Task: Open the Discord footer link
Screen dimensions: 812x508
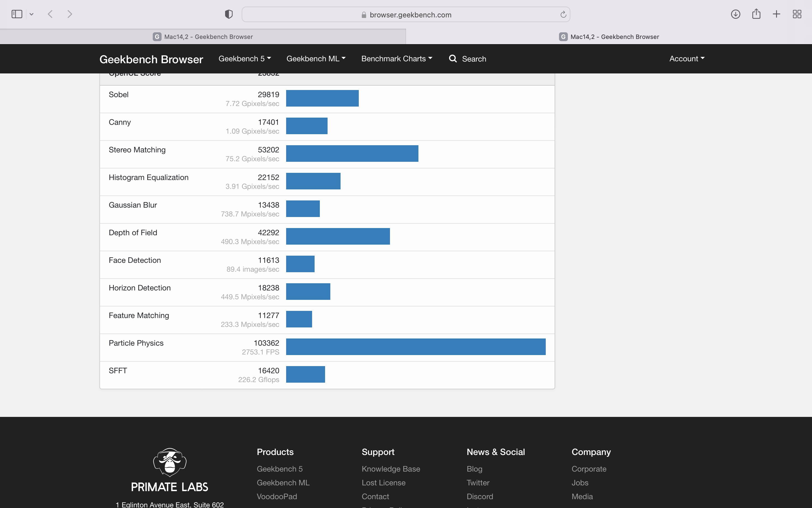Action: 479,497
